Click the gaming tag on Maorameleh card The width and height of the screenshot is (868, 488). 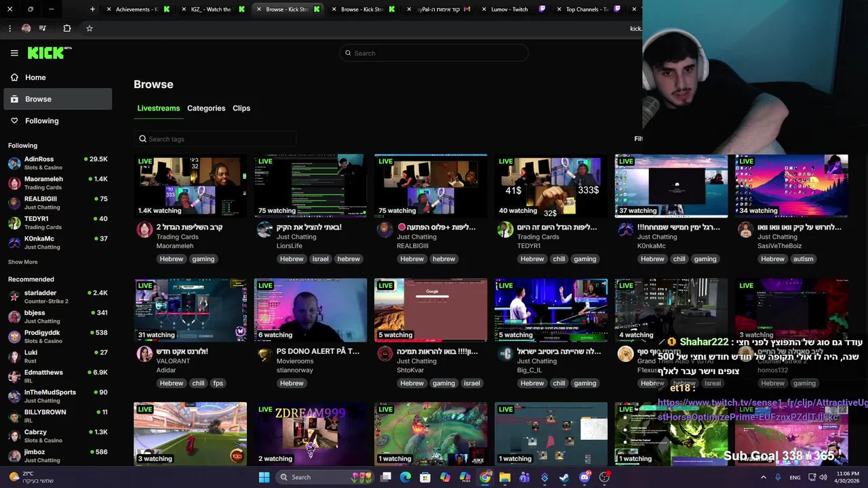(x=203, y=259)
